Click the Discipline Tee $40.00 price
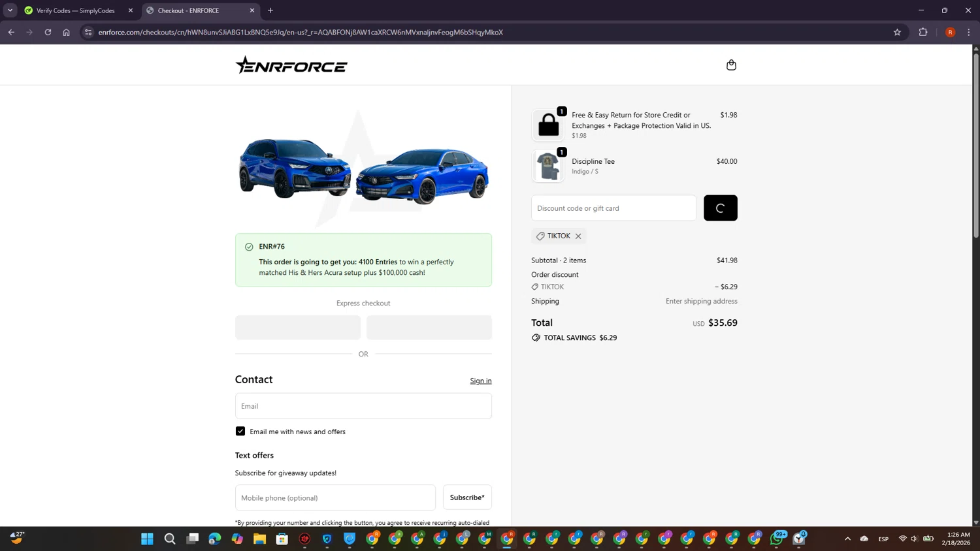 point(727,161)
